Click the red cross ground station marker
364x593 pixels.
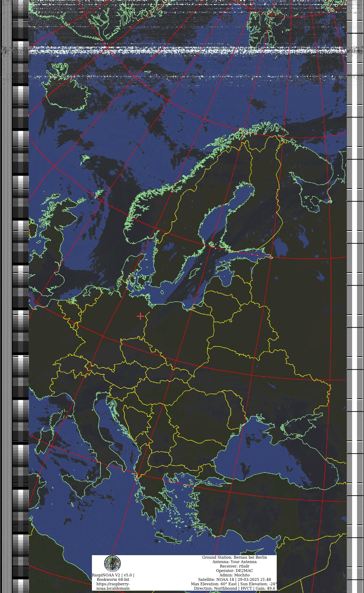pos(140,316)
